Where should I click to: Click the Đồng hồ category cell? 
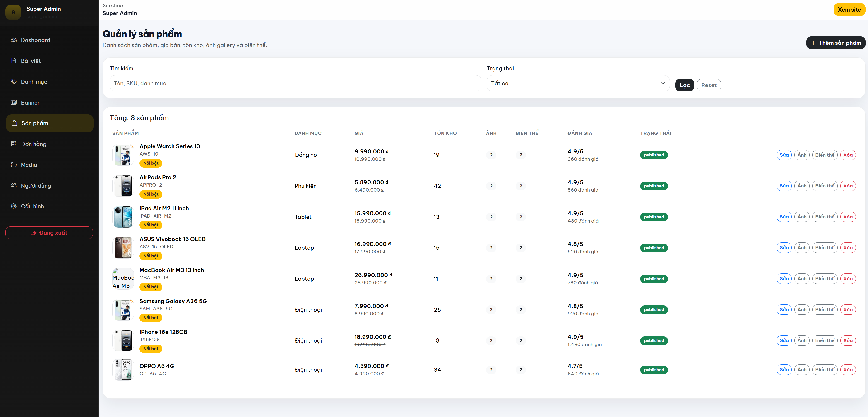[306, 155]
